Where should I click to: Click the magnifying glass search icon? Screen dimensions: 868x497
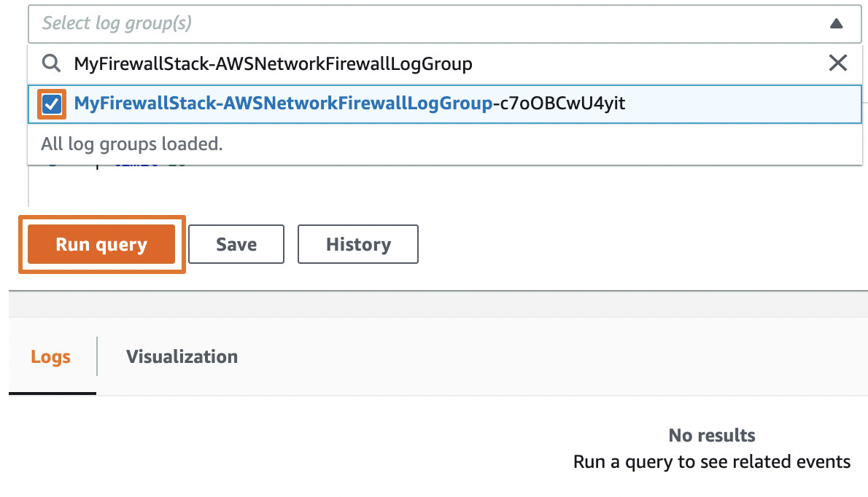(x=50, y=63)
